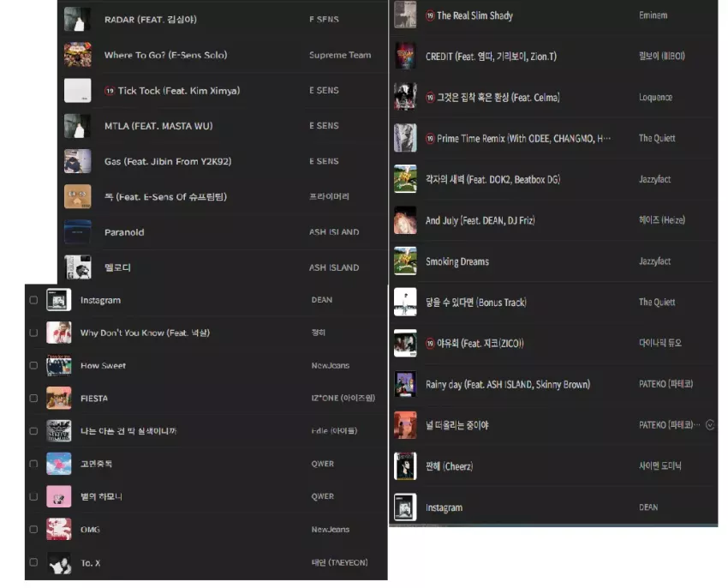Viewport: 728px width, 588px height.
Task: Select the track CREDIT (Feat. 염따, 기리보이, Zion.T)
Action: tap(491, 57)
